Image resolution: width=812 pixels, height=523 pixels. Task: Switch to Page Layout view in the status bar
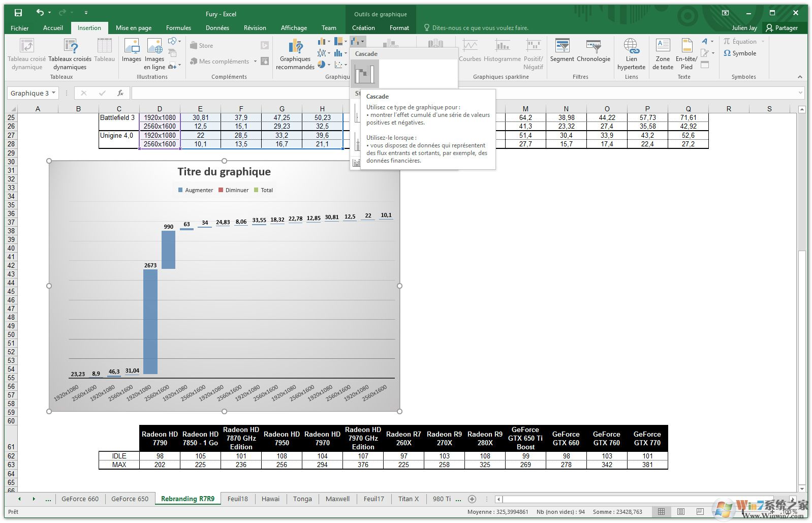(x=681, y=512)
